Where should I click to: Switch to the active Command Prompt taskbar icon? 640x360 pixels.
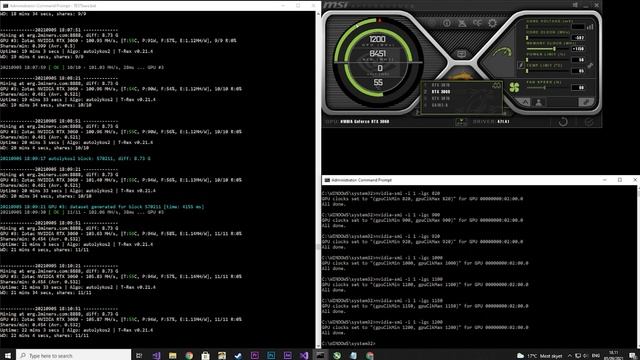click(320, 355)
